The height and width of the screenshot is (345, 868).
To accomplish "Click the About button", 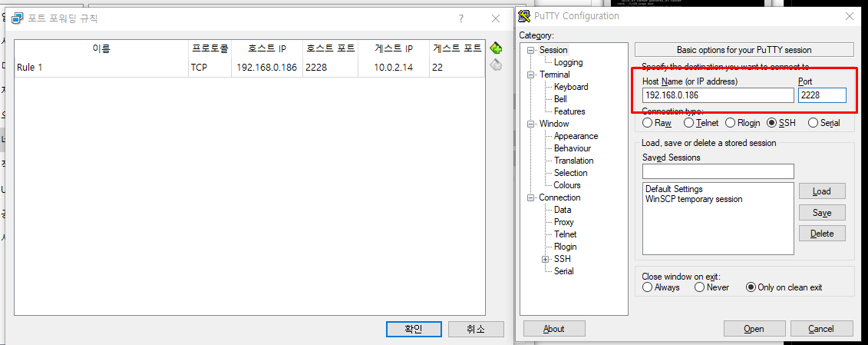I will click(553, 329).
